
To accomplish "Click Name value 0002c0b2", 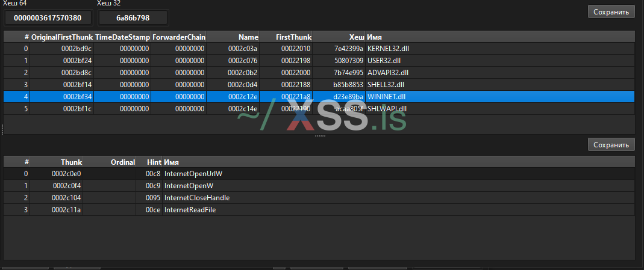I will (243, 73).
